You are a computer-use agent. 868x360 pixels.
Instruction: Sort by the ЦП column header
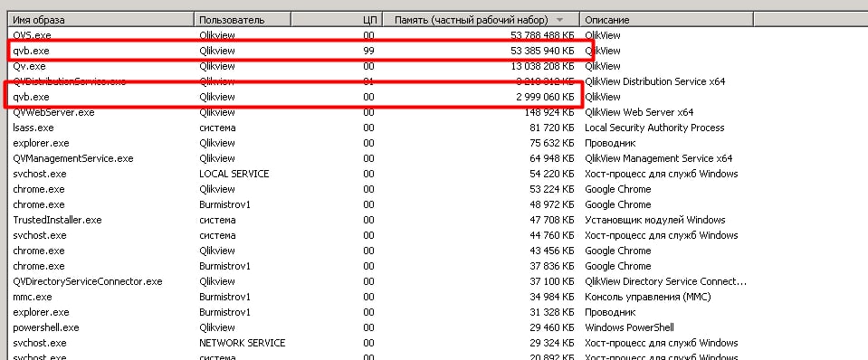click(x=337, y=20)
